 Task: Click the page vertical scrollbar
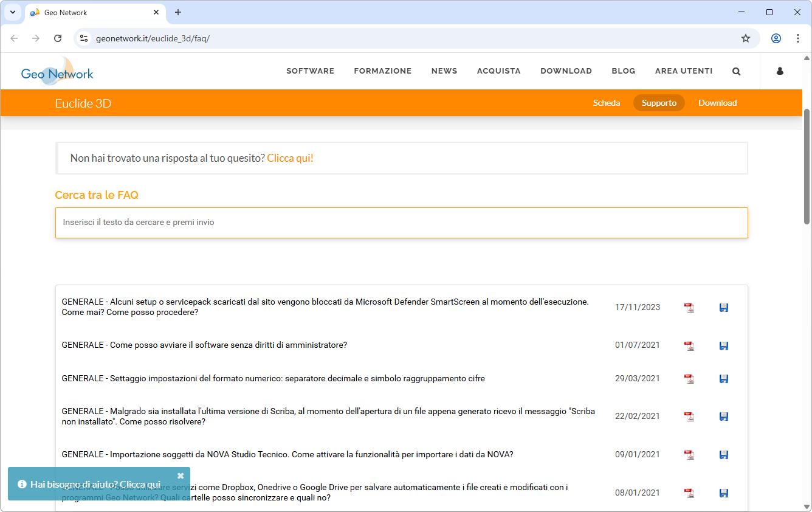tap(807, 167)
